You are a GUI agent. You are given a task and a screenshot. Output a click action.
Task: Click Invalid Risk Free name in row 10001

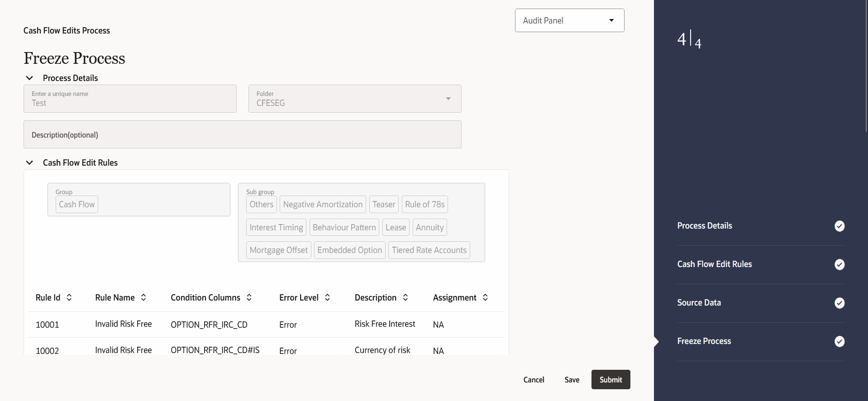124,324
